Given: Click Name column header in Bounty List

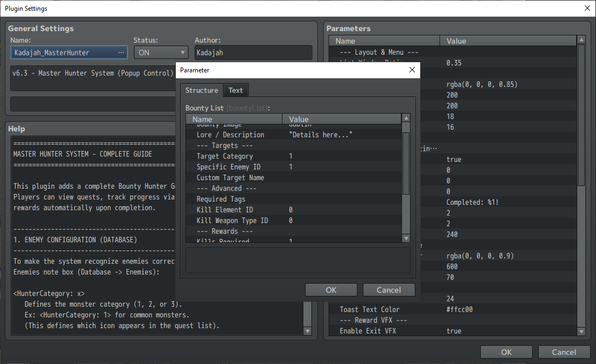Looking at the screenshot, I should point(234,119).
